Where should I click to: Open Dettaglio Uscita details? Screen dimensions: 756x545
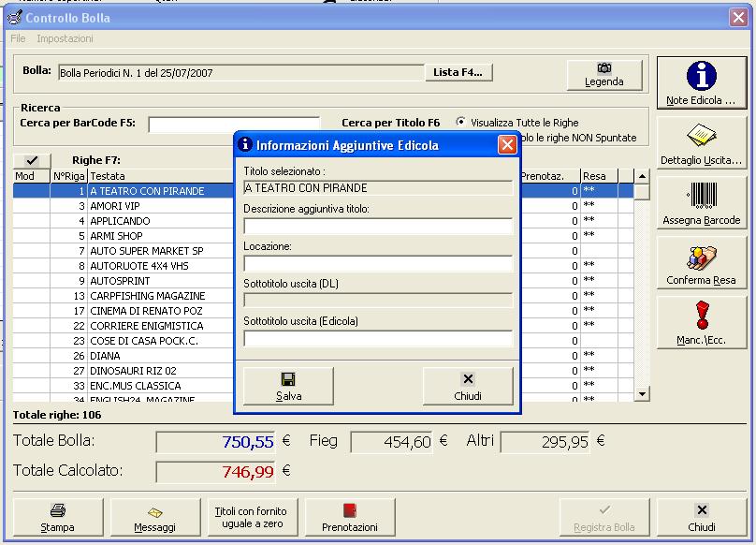(702, 143)
